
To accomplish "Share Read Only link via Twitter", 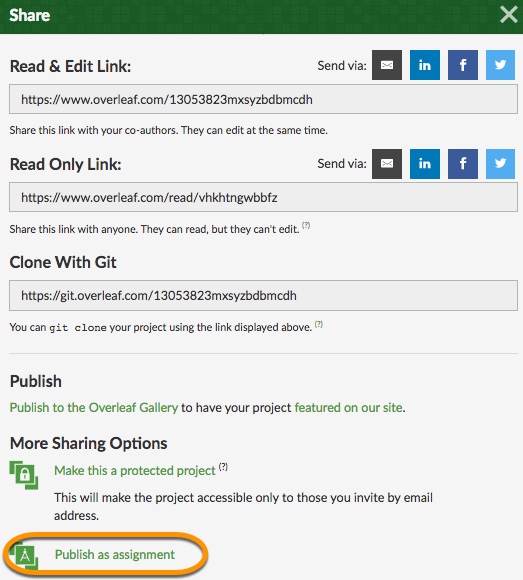I will tap(500, 164).
